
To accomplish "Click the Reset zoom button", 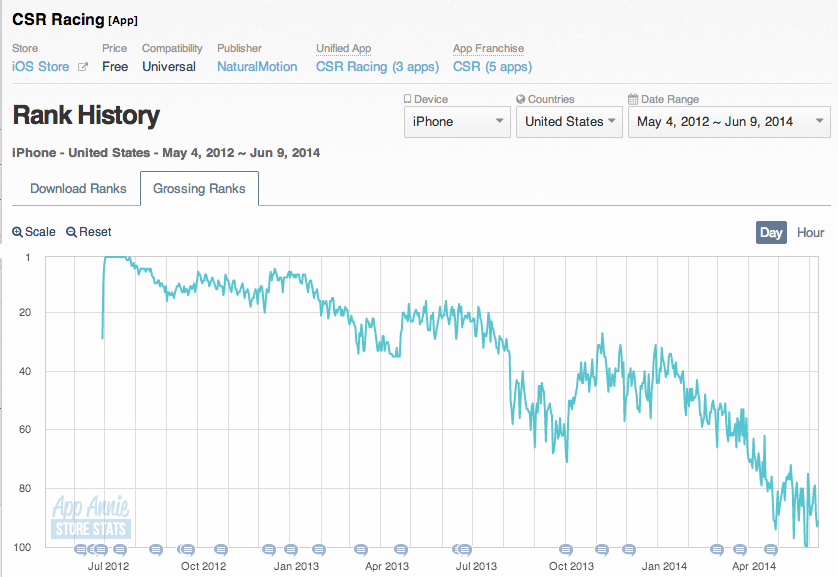I will pos(89,232).
